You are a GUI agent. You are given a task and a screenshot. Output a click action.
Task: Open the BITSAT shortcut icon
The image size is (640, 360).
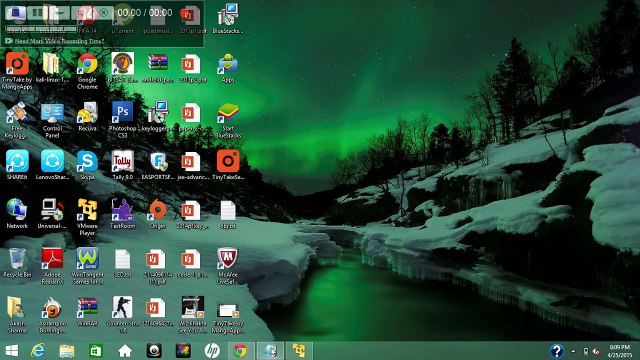pyautogui.click(x=122, y=67)
